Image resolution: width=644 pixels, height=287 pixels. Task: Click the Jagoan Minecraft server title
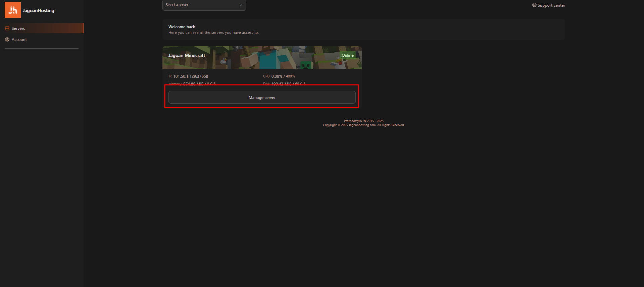[187, 56]
